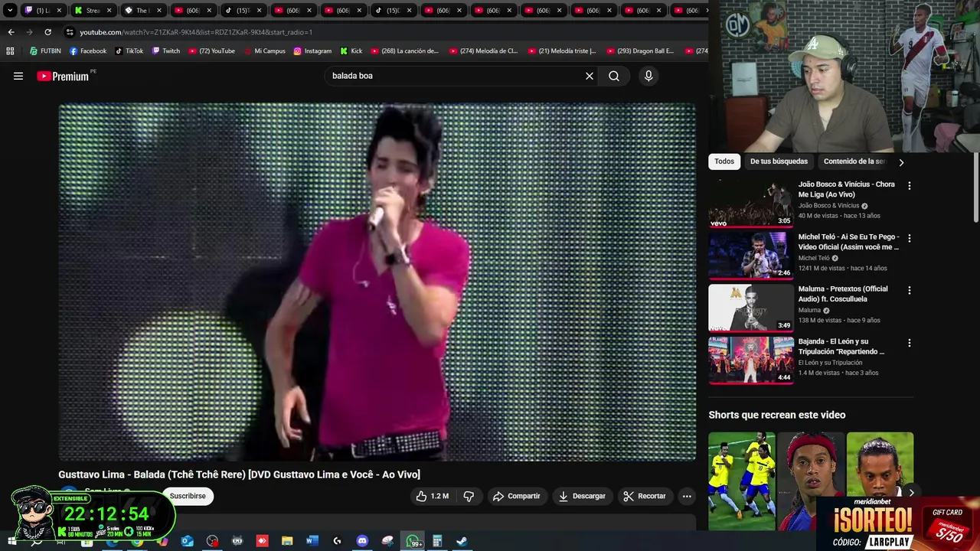Open Calculator from the taskbar
This screenshot has height=551, width=980.
pos(437,541)
